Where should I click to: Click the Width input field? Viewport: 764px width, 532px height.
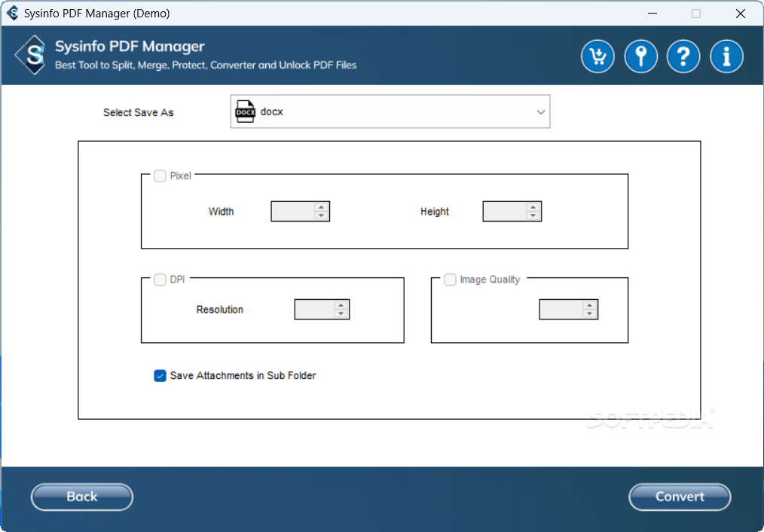[x=293, y=212]
